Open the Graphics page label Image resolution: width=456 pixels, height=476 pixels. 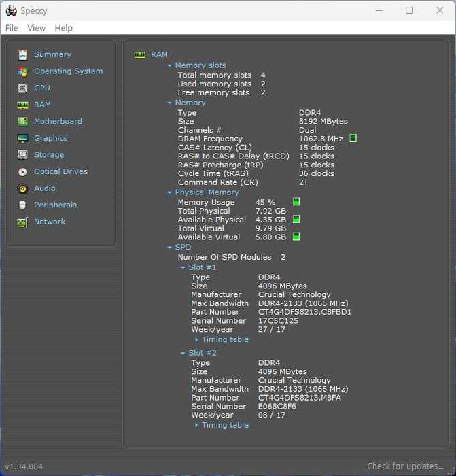pyautogui.click(x=51, y=138)
